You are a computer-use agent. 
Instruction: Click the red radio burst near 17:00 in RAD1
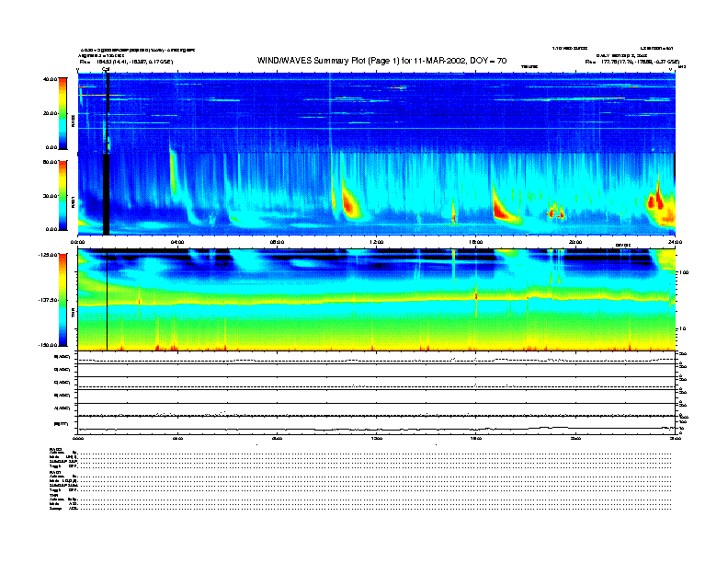503,209
